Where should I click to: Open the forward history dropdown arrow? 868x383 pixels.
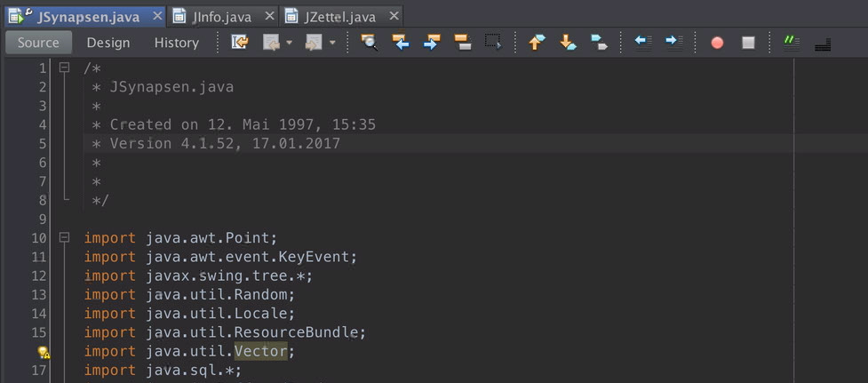tap(332, 43)
